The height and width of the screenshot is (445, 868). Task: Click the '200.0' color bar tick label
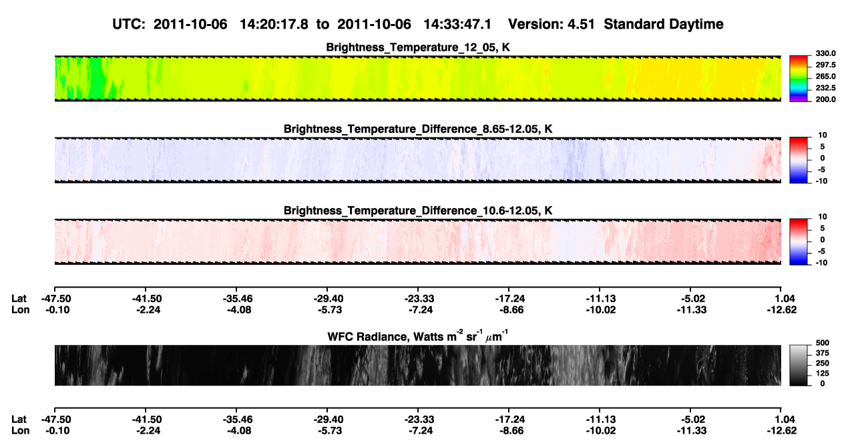click(x=826, y=99)
